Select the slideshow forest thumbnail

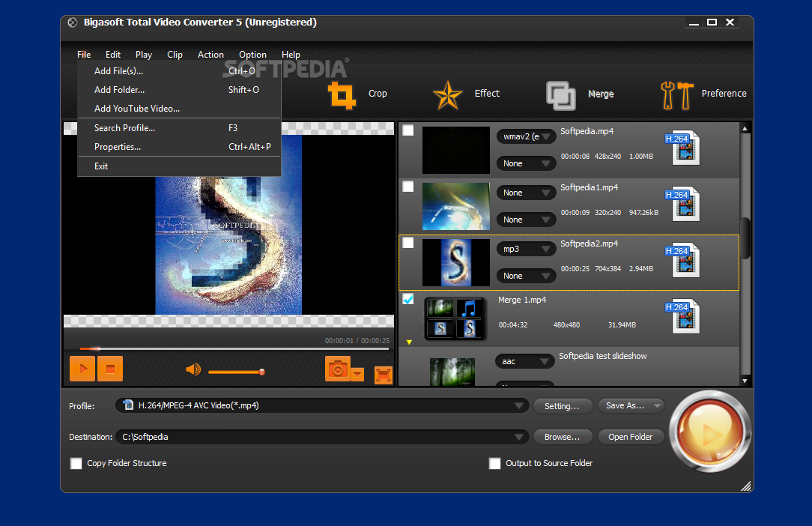click(452, 372)
